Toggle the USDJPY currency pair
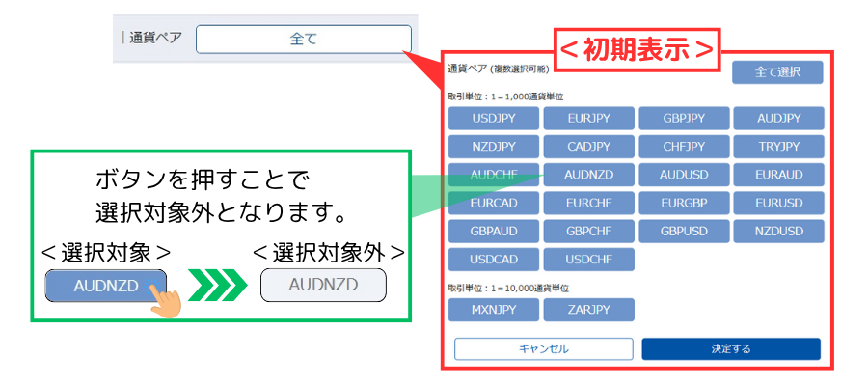The height and width of the screenshot is (386, 868). pos(494,118)
